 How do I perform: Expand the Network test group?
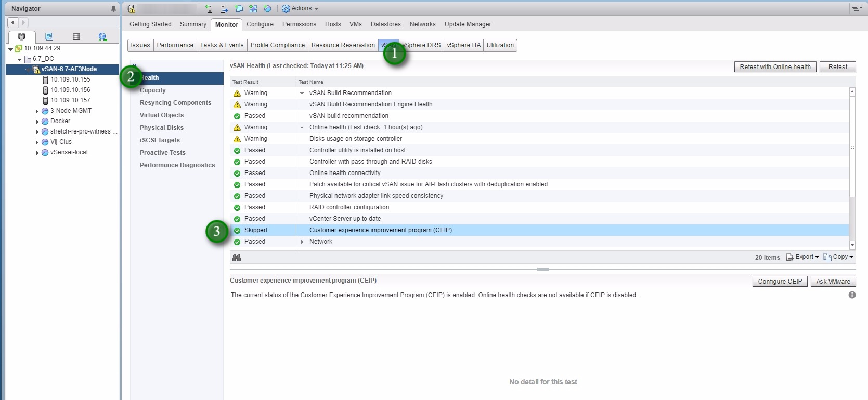302,242
